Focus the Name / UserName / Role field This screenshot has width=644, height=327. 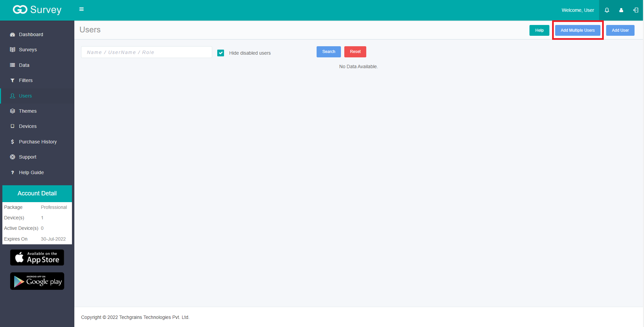(146, 52)
